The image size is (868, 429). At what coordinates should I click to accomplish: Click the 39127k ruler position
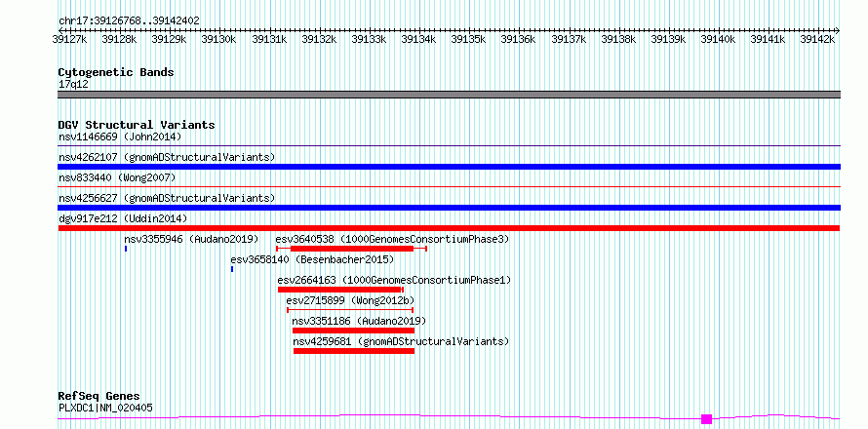(x=70, y=39)
